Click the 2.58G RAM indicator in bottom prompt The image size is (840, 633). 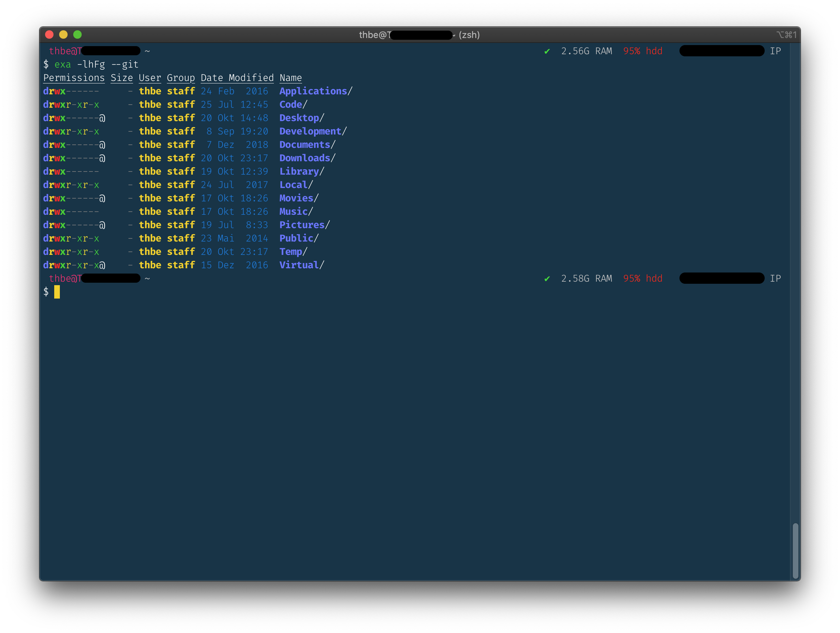click(587, 278)
